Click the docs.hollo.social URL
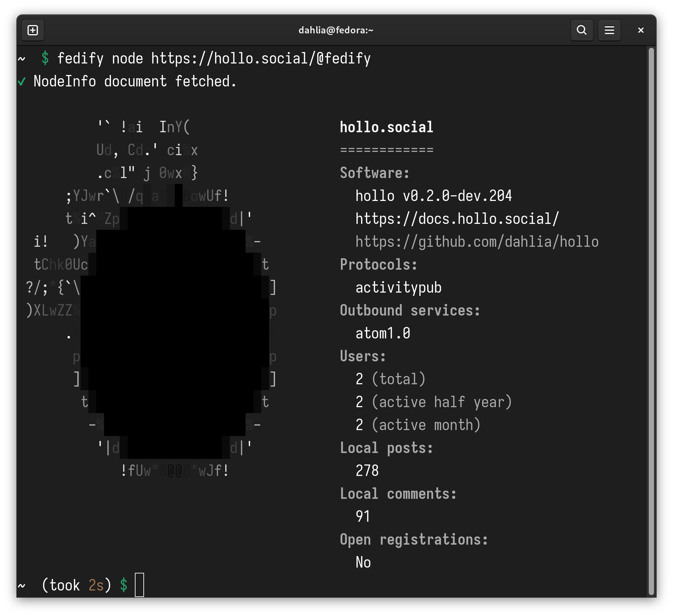Image resolution: width=673 pixels, height=616 pixels. (x=457, y=219)
